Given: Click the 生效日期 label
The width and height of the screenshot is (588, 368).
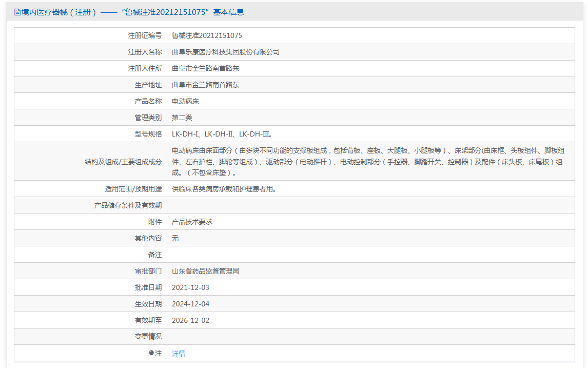Looking at the screenshot, I should coord(148,304).
